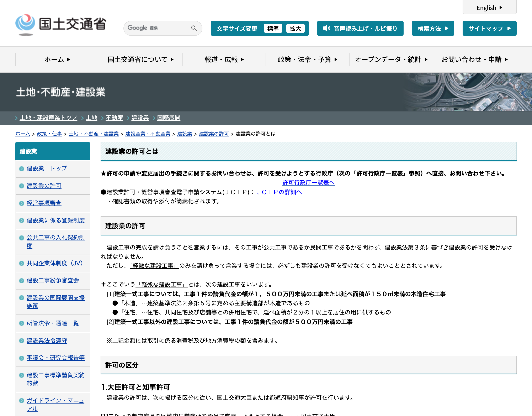Image resolution: width=532 pixels, height=416 pixels.
Task: Click the 建設業 sidebar header
Action: (x=53, y=151)
